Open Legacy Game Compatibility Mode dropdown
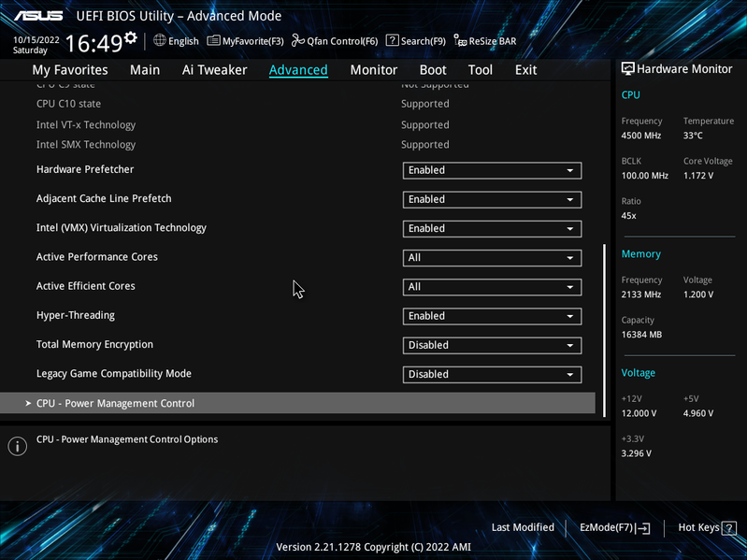The image size is (747, 560). point(492,374)
